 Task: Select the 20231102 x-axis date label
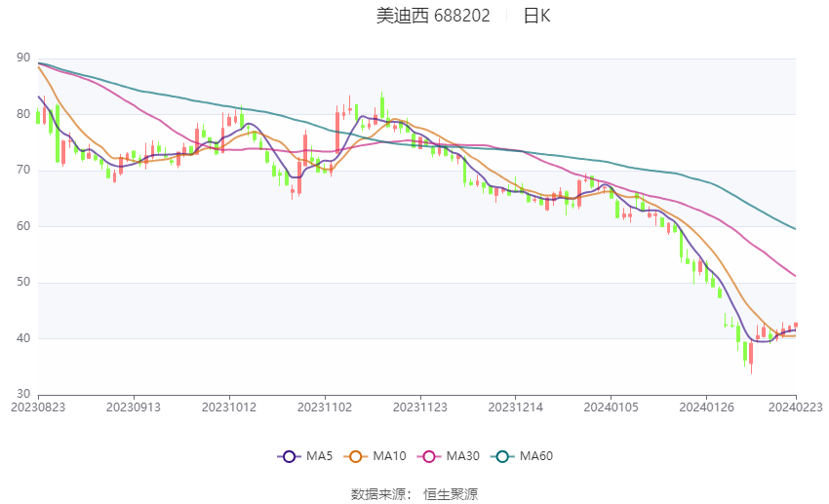tap(325, 407)
